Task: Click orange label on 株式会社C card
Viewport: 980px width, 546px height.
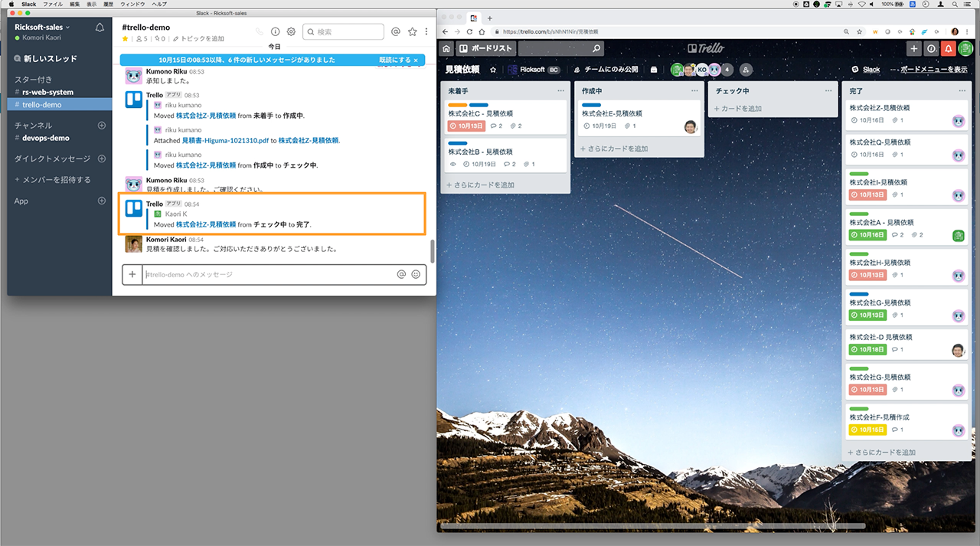Action: click(458, 105)
